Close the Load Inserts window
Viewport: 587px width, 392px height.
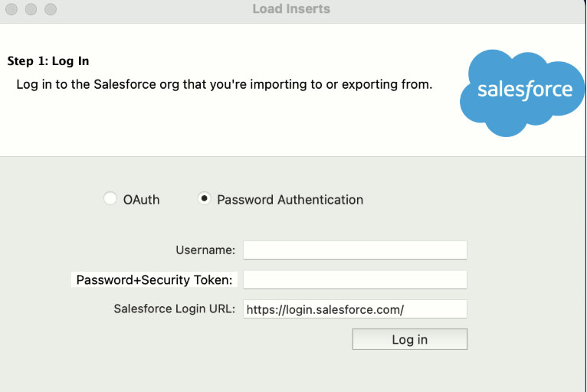[x=11, y=10]
